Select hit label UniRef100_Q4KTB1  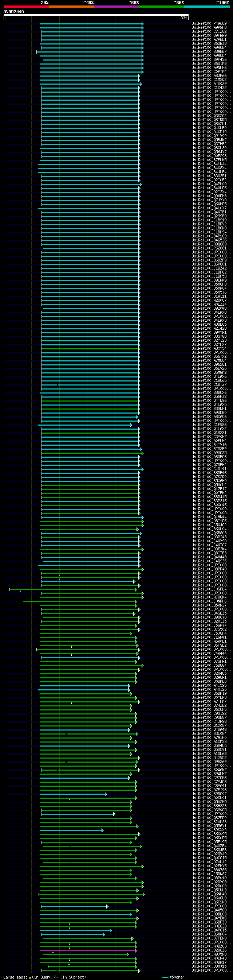pyautogui.click(x=209, y=212)
